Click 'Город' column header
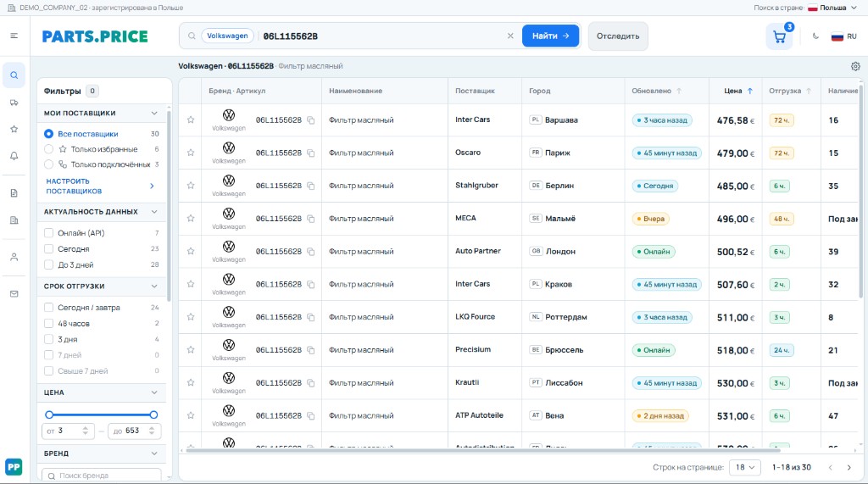The height and width of the screenshot is (484, 868). [540, 91]
